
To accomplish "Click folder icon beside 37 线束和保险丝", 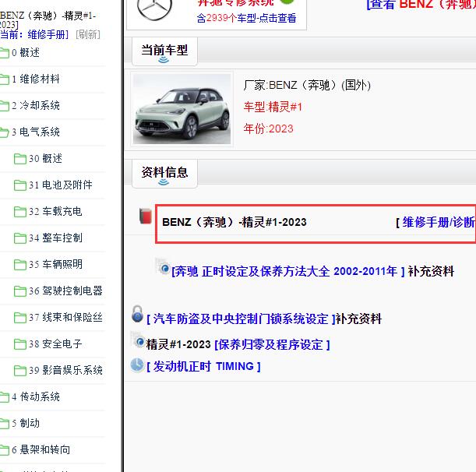I will [20, 318].
